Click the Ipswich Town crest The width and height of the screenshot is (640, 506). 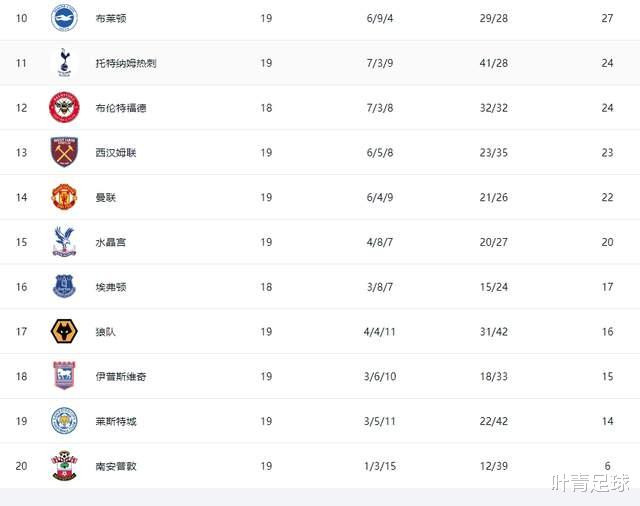tap(64, 375)
